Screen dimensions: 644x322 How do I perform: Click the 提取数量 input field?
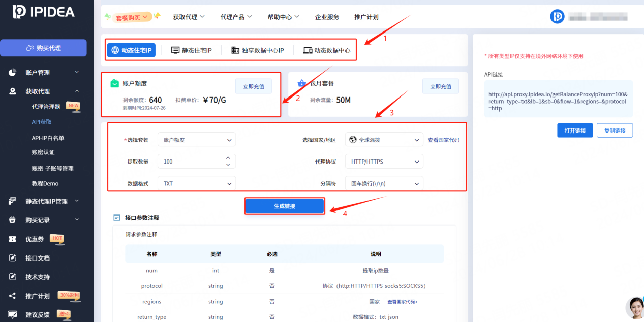(x=197, y=162)
